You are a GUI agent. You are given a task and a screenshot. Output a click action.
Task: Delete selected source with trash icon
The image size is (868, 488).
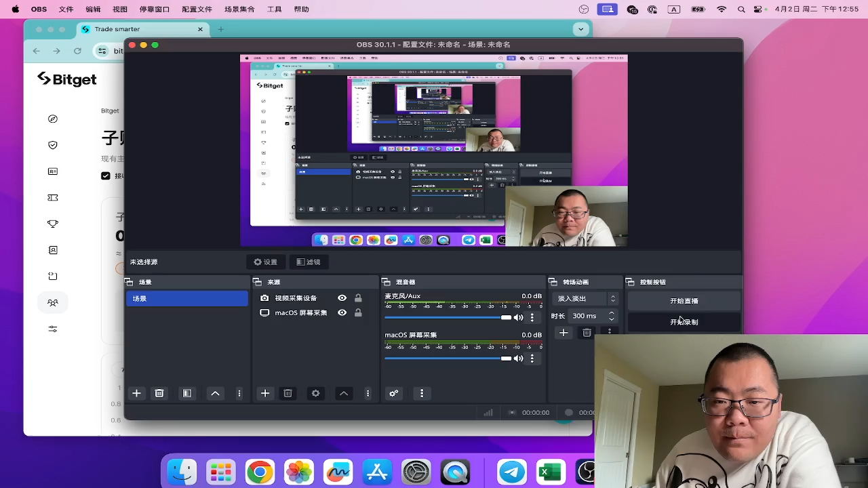288,393
